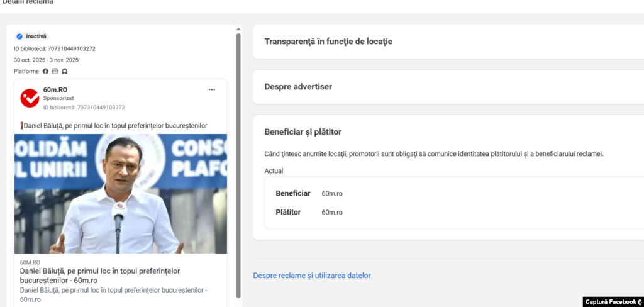The image size is (644, 307).
Task: Click the Daniel Băluță ad photo
Action: [x=120, y=194]
